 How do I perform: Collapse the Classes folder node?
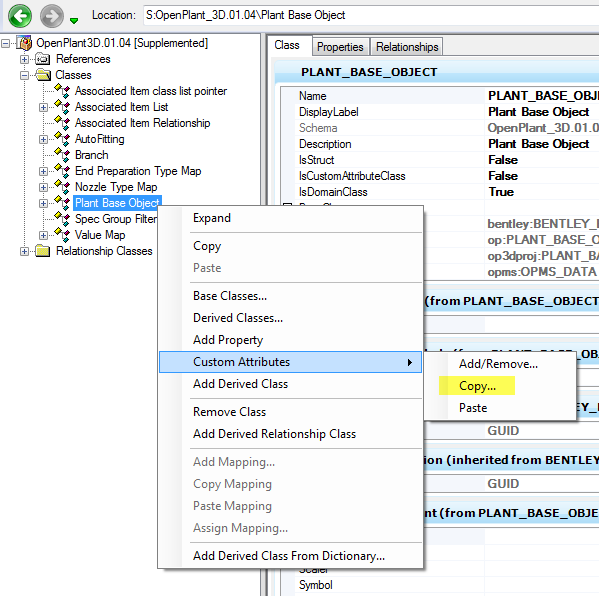coord(24,76)
